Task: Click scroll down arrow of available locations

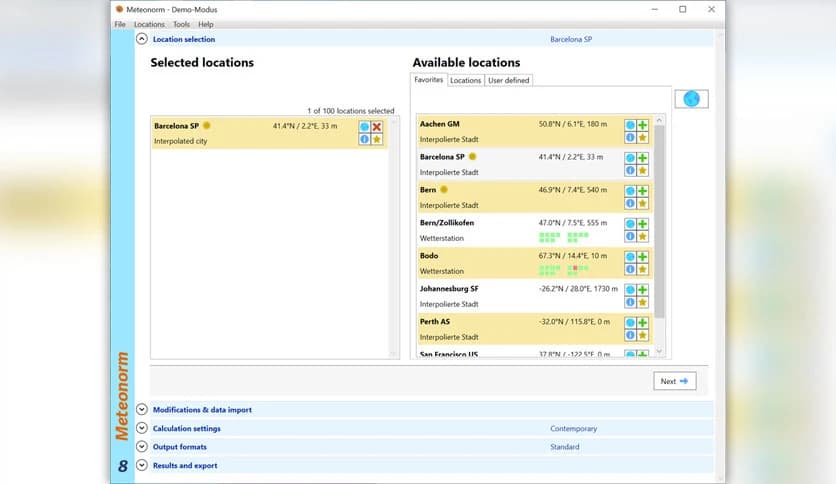Action: [x=660, y=351]
